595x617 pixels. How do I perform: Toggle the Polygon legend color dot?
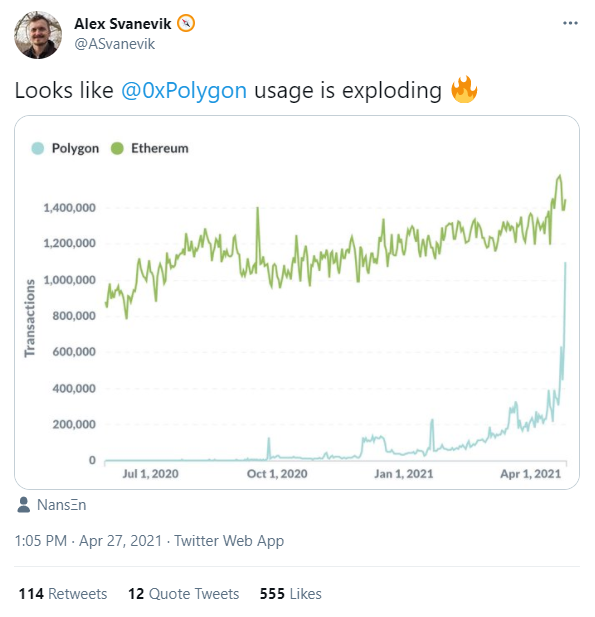tap(38, 148)
